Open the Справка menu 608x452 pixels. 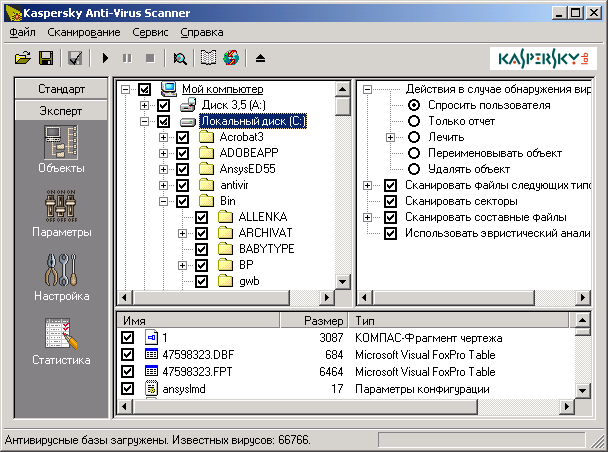202,32
